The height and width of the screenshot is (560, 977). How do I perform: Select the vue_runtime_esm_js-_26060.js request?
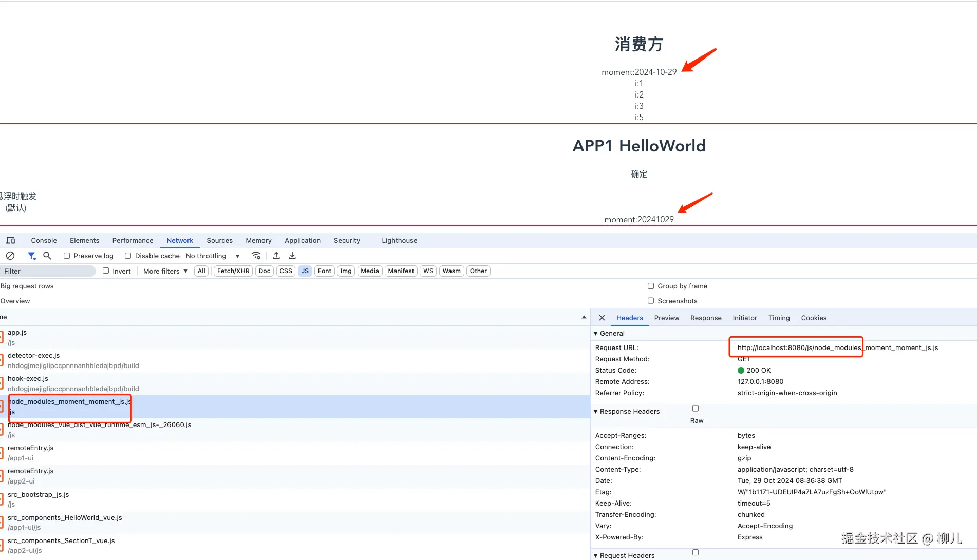point(295,430)
